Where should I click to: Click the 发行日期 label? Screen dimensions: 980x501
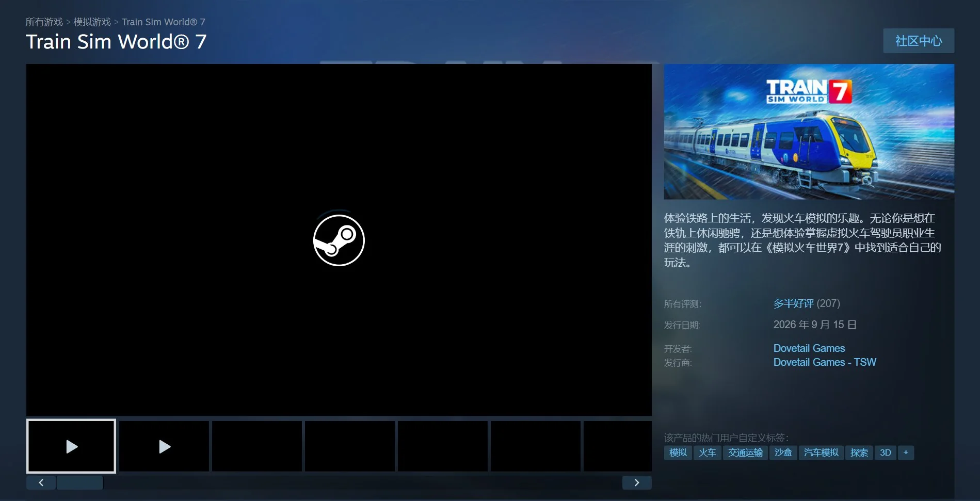(682, 325)
